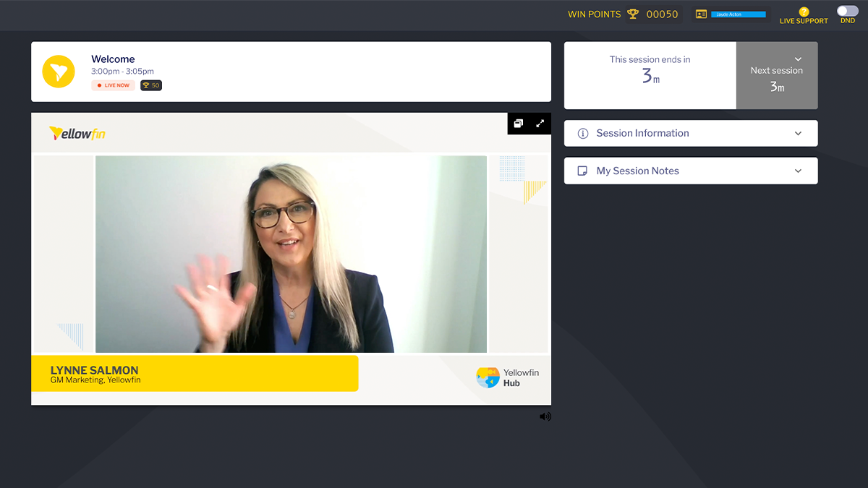This screenshot has height=488, width=868.
Task: Click the Session Information info icon
Action: [x=583, y=133]
